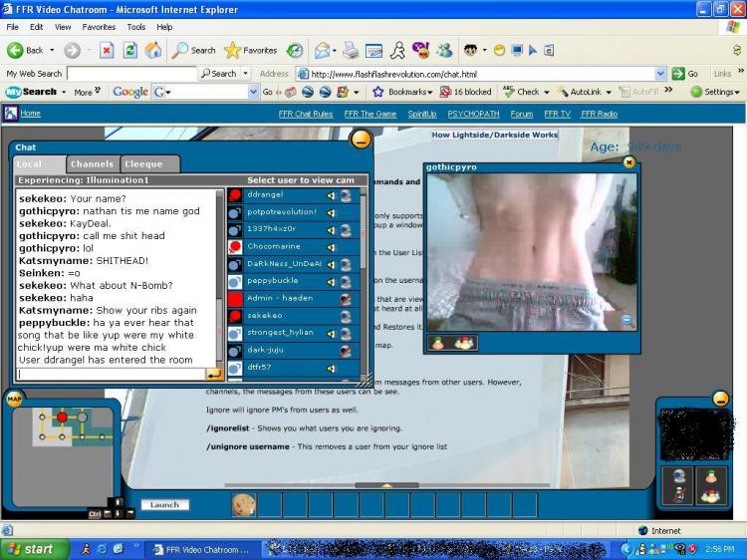Switch to the Channels chat tab
The image size is (747, 560).
point(93,163)
